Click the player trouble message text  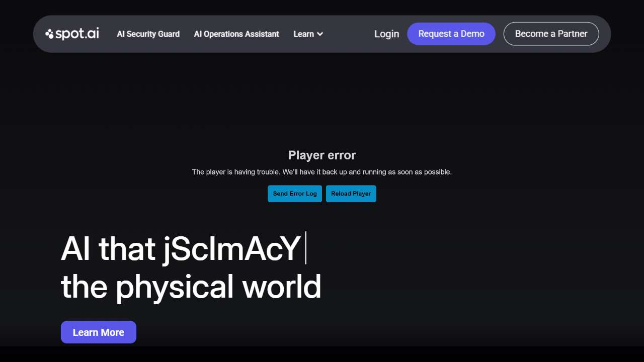tap(322, 172)
